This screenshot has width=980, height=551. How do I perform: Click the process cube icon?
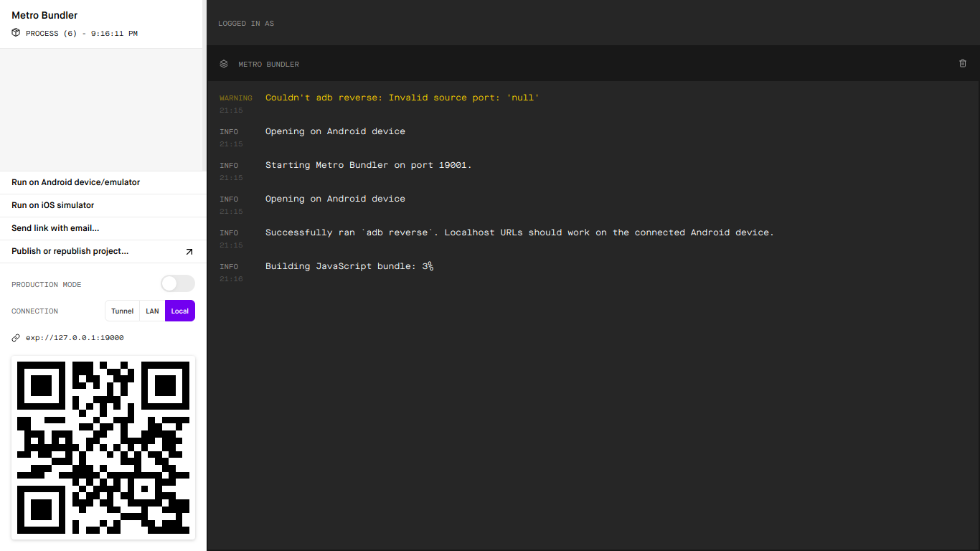[16, 33]
